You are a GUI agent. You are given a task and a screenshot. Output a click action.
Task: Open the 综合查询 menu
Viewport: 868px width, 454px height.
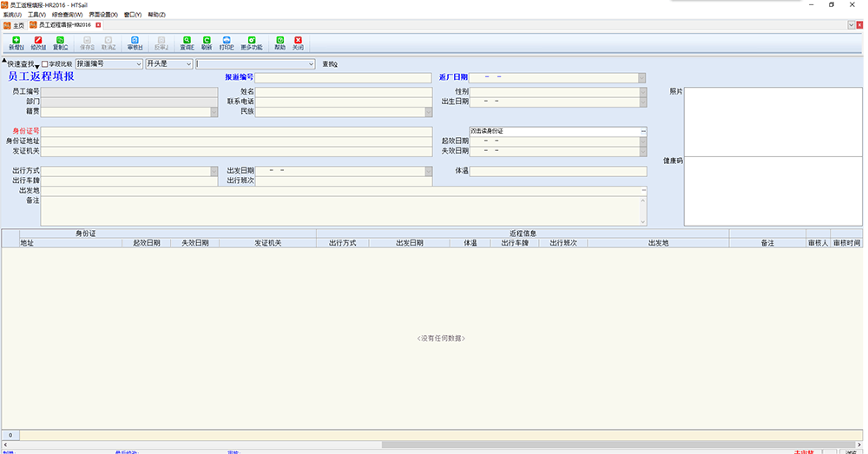pos(68,15)
